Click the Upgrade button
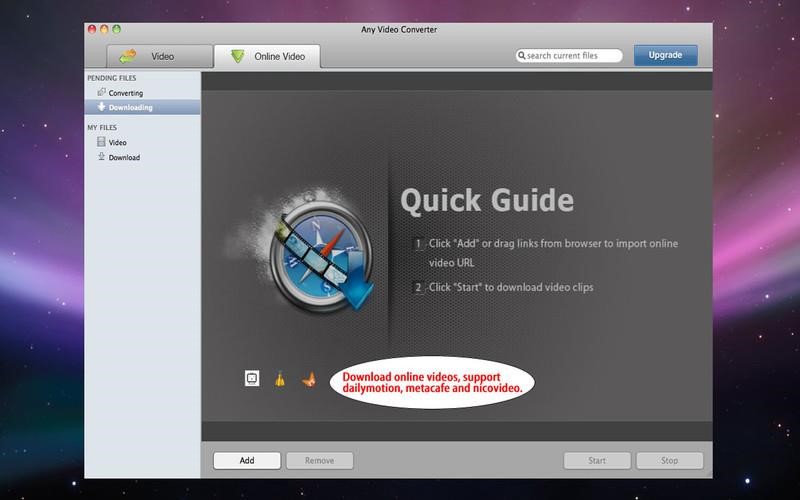The image size is (800, 500). [665, 55]
